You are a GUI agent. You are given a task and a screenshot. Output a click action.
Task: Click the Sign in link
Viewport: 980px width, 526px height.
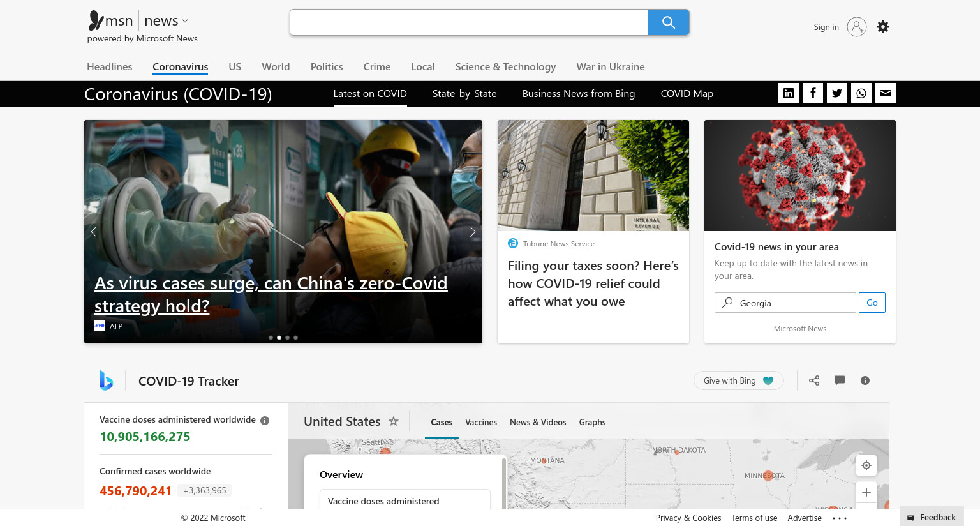(x=826, y=27)
